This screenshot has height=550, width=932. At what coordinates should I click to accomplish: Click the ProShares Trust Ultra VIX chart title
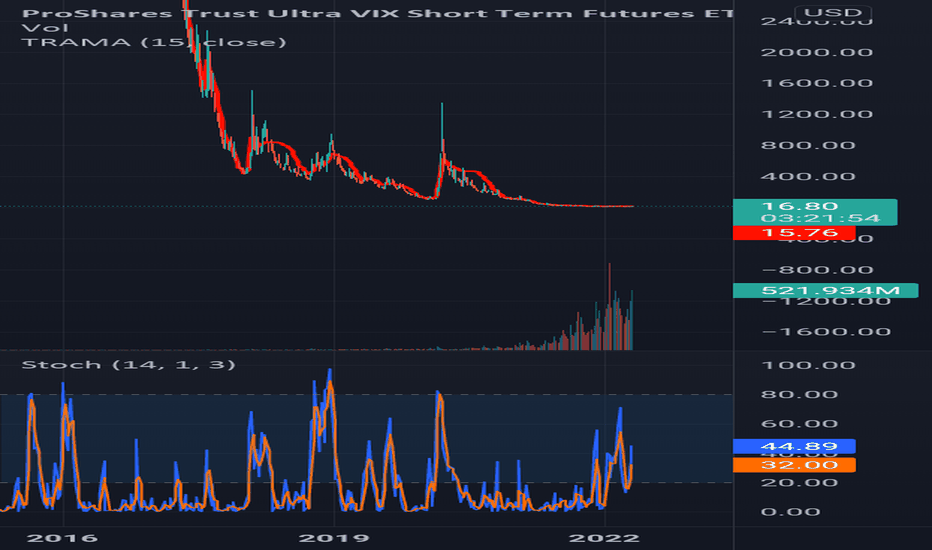377,13
